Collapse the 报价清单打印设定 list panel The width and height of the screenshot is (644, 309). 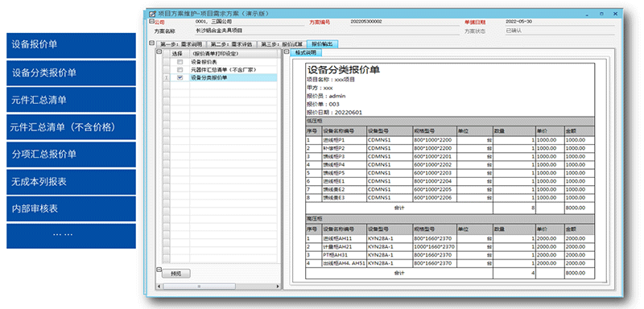coord(159,51)
